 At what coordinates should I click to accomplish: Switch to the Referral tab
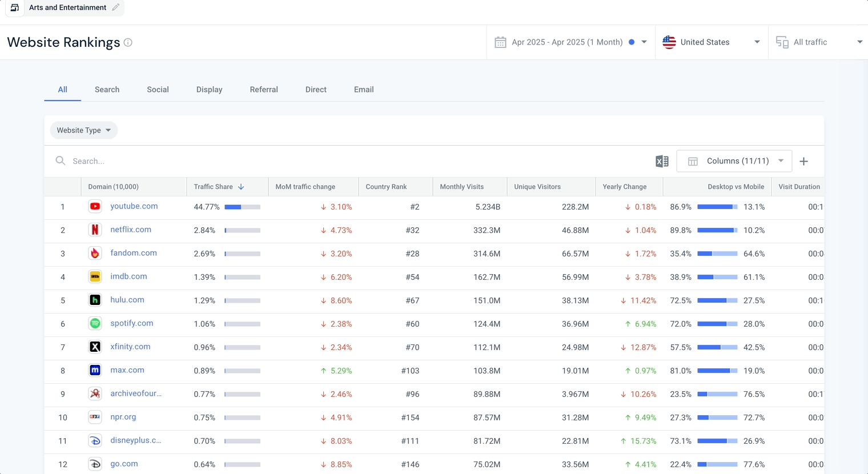tap(264, 90)
